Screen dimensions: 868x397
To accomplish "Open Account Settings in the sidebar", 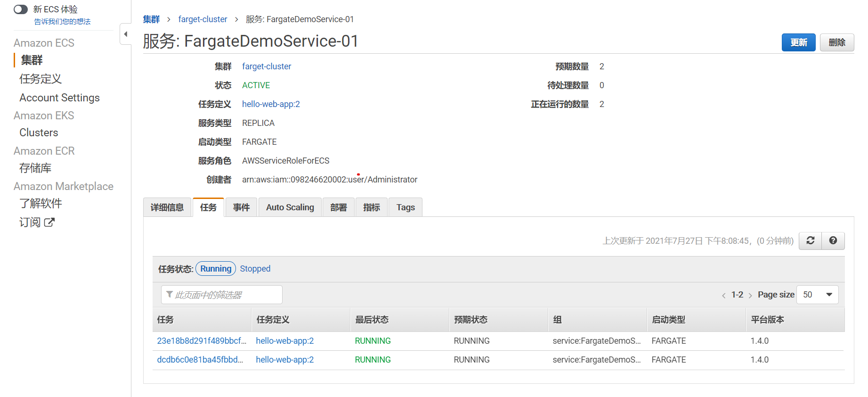I will click(x=59, y=98).
